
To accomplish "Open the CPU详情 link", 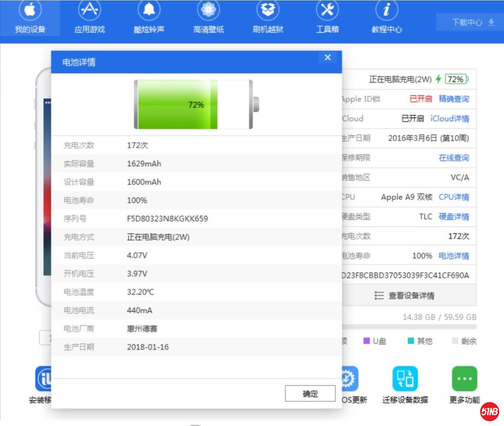I will tap(454, 197).
